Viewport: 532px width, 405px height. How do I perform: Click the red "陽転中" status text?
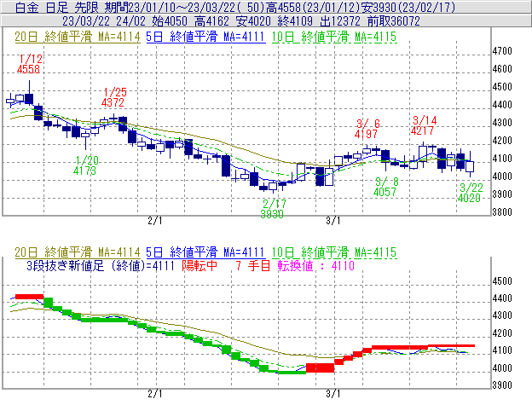(199, 265)
